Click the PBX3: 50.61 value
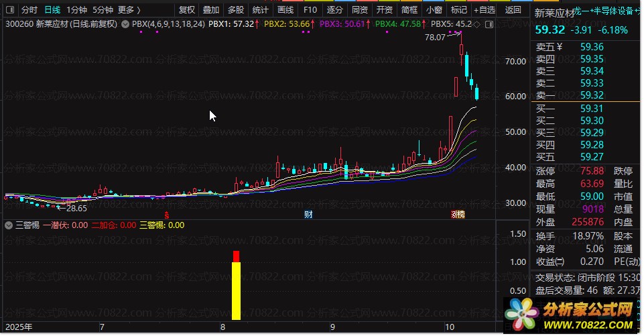 coord(342,24)
